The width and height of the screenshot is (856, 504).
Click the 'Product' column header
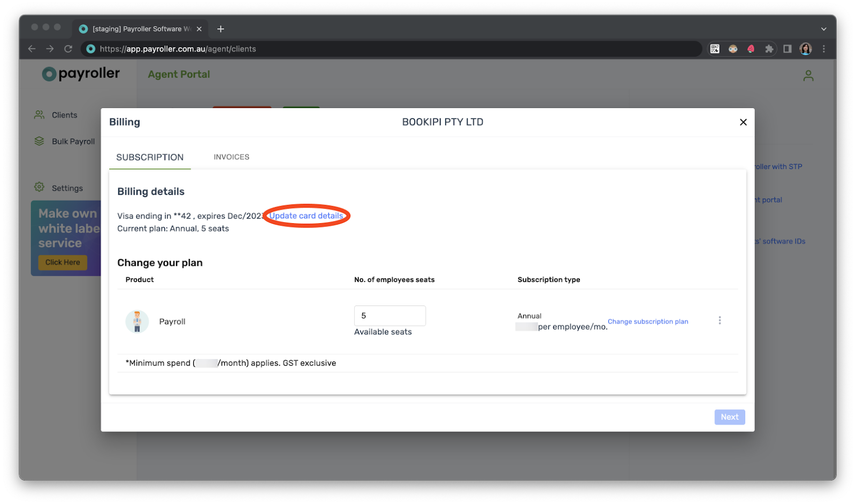(x=140, y=279)
